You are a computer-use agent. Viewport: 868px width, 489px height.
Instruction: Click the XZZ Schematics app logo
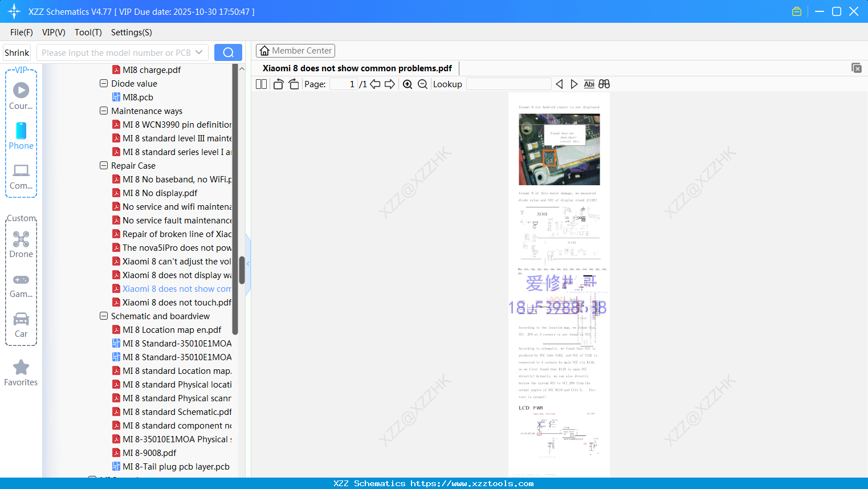tap(14, 11)
